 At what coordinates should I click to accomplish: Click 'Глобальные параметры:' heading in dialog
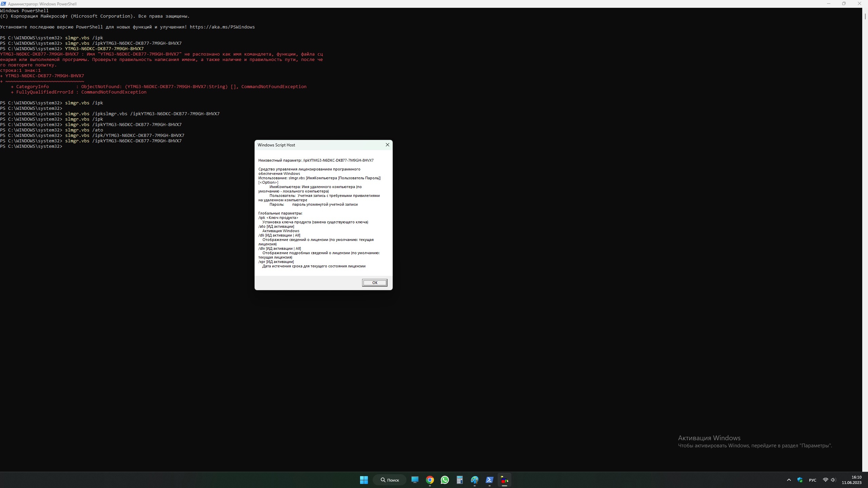tap(280, 213)
